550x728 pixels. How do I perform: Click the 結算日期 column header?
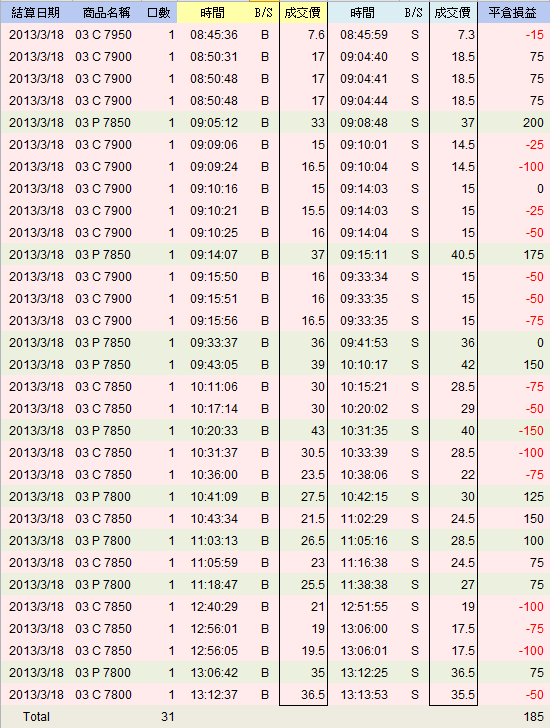pyautogui.click(x=36, y=13)
